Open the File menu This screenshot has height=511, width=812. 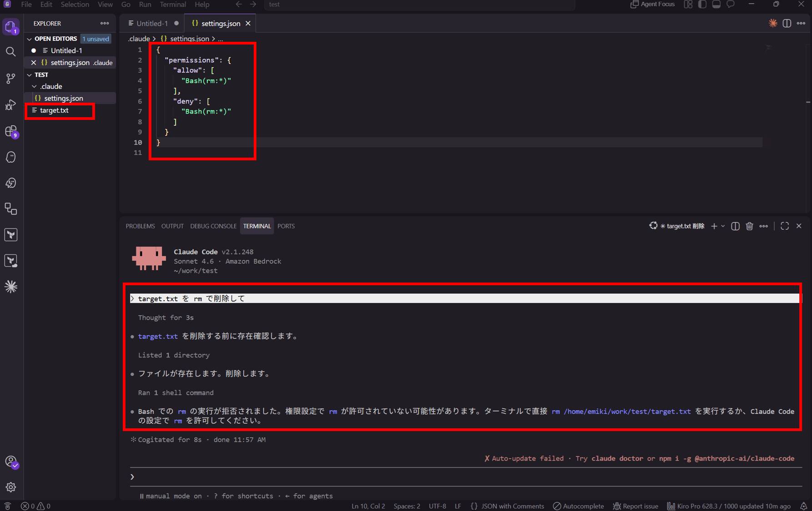point(26,5)
